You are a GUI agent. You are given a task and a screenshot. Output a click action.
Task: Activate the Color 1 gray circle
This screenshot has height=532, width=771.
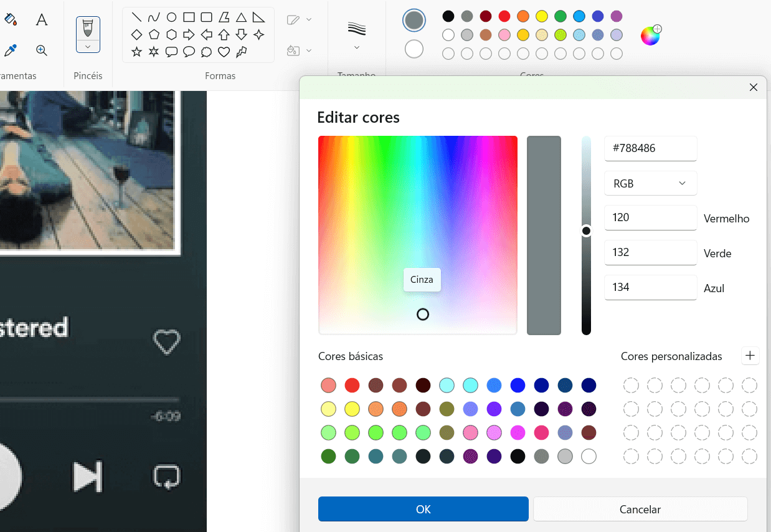point(414,21)
